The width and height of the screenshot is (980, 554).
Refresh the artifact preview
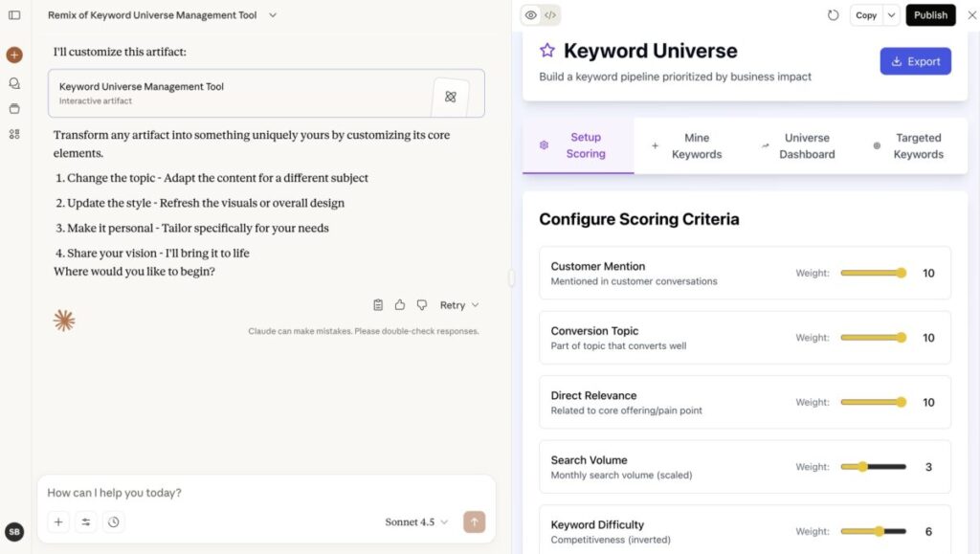click(834, 15)
